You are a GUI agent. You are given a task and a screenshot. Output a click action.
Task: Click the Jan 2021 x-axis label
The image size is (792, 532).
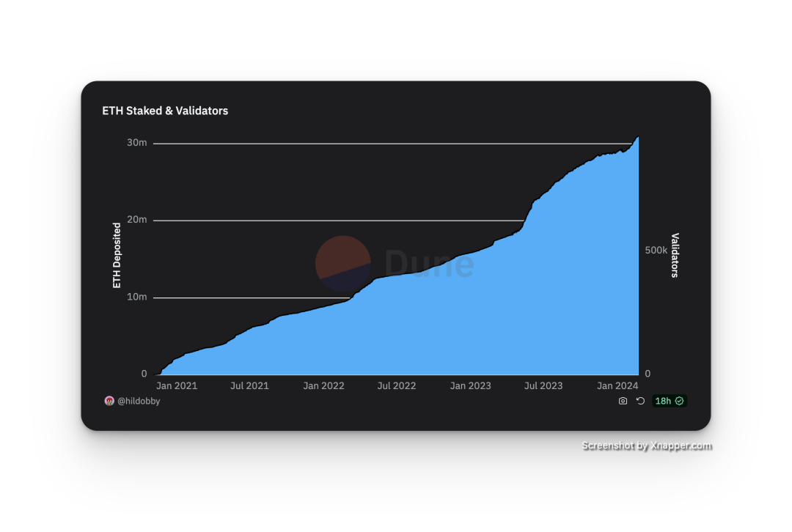pyautogui.click(x=177, y=385)
